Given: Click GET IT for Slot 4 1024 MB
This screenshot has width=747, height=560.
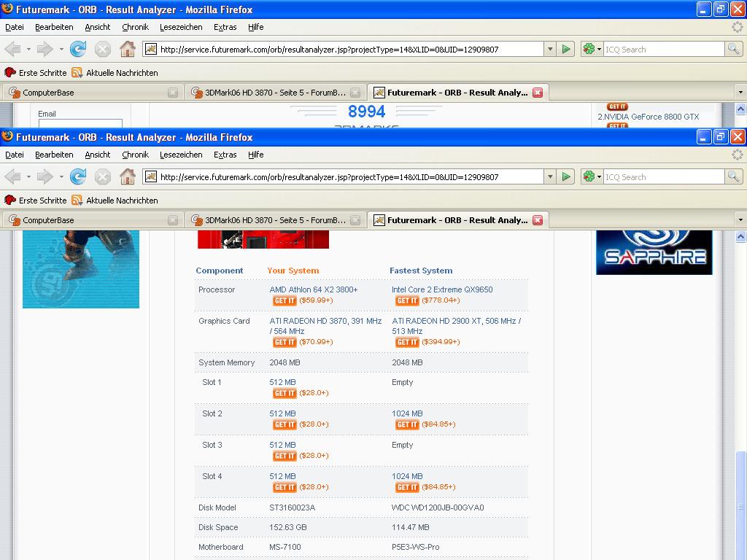Looking at the screenshot, I should point(407,487).
